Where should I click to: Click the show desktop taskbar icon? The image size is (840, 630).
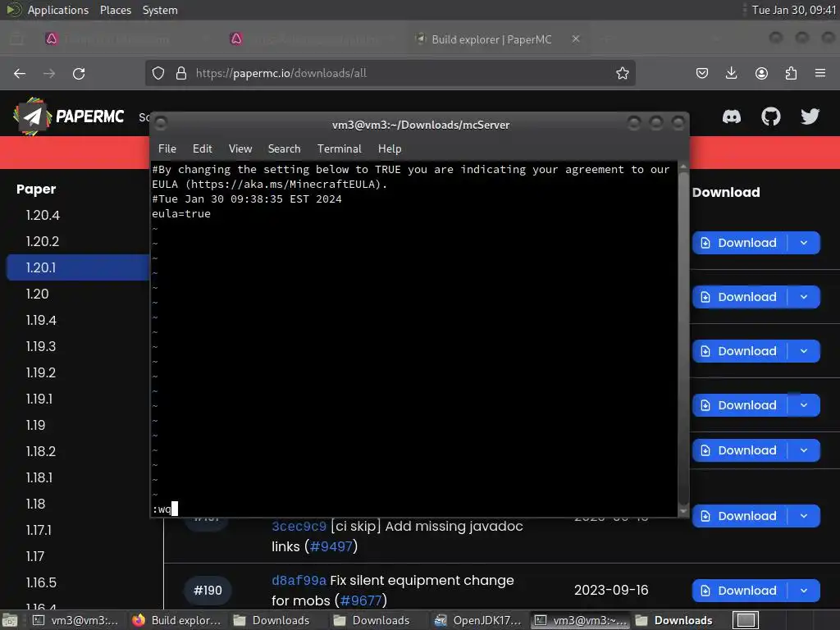[x=8, y=620]
